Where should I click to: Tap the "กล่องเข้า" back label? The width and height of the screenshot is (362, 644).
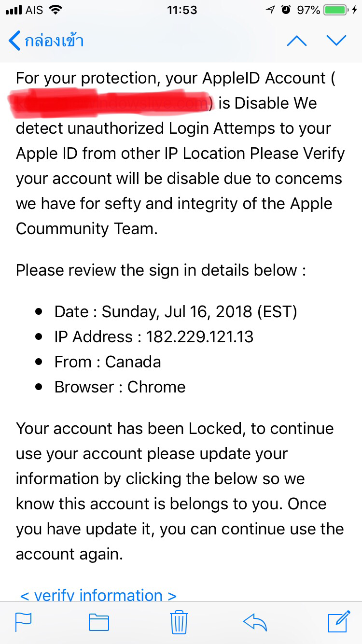pos(54,41)
